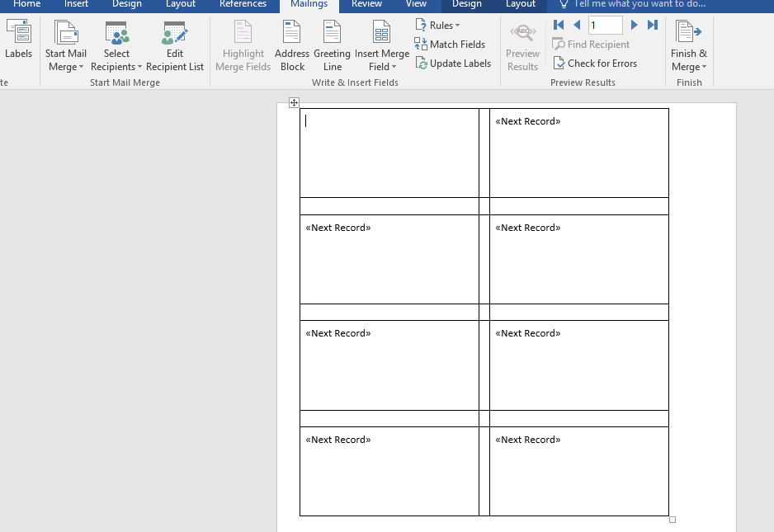Click Update Labels icon
This screenshot has width=774, height=532.
click(421, 64)
